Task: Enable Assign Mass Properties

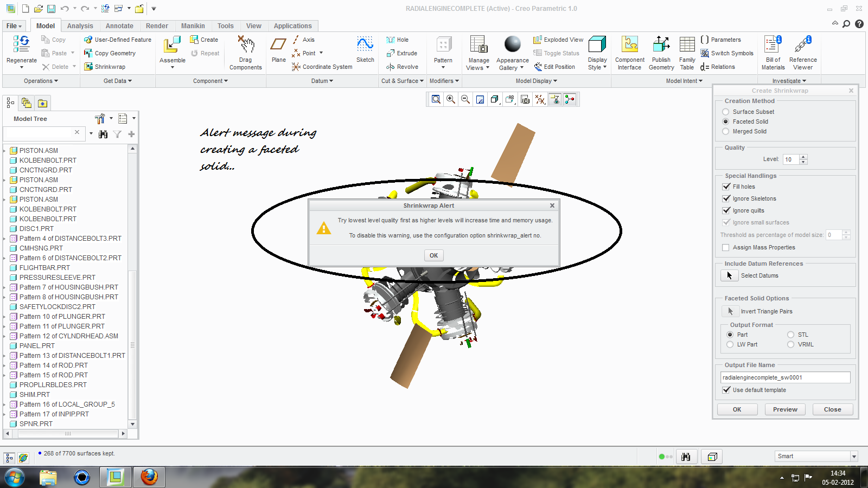Action: click(x=726, y=247)
